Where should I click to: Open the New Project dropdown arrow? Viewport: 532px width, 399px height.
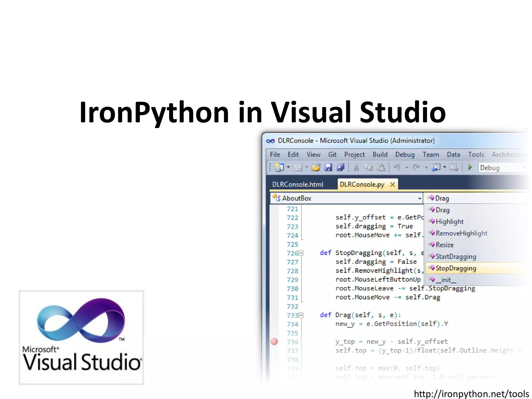pos(288,167)
